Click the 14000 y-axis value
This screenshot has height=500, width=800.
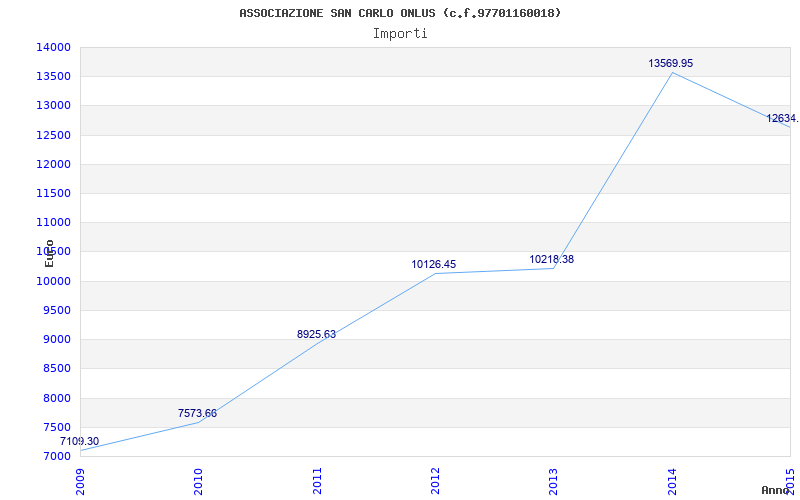point(53,47)
